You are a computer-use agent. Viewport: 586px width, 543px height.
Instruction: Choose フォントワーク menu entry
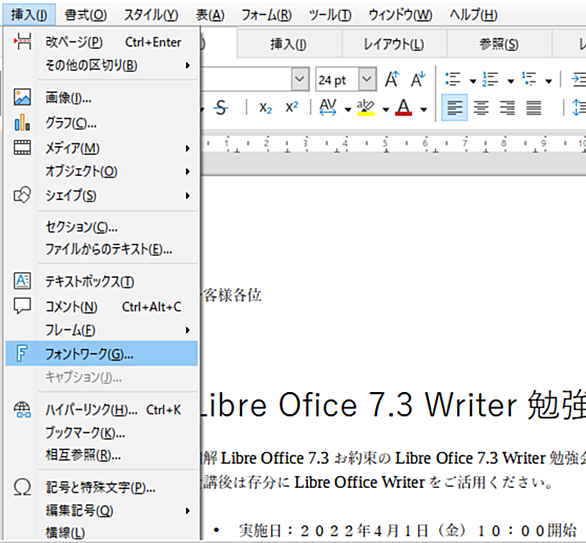point(102,353)
